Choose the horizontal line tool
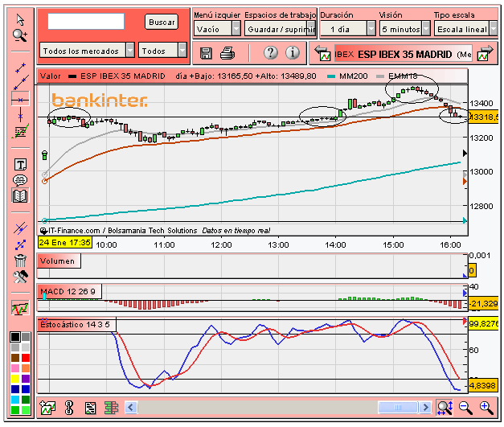Image resolution: width=504 pixels, height=427 pixels. 20,100
